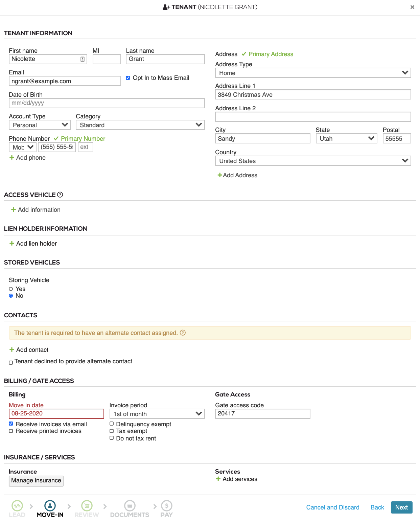Click the contact card icon in First name field

tap(83, 59)
